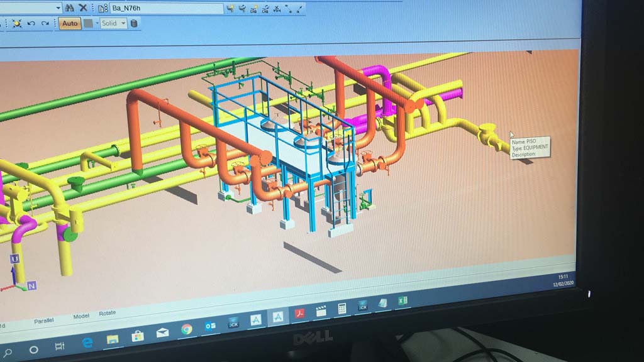Click the U axis indicator label
Viewport: 644px width, 362px height.
[x=14, y=259]
